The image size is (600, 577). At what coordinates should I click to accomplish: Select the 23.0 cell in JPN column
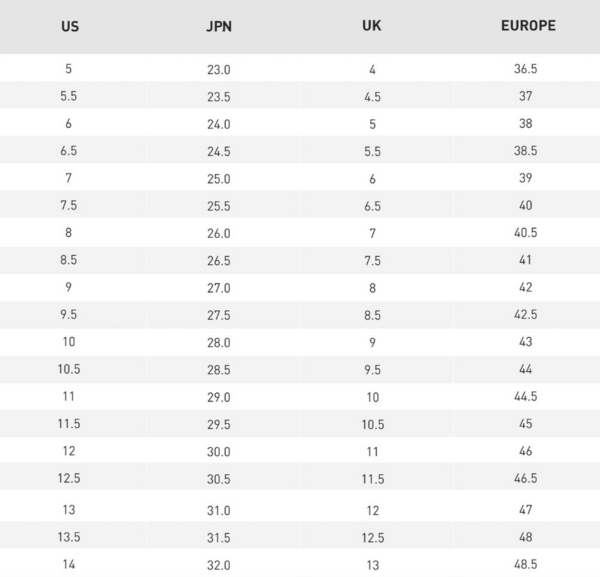point(218,70)
